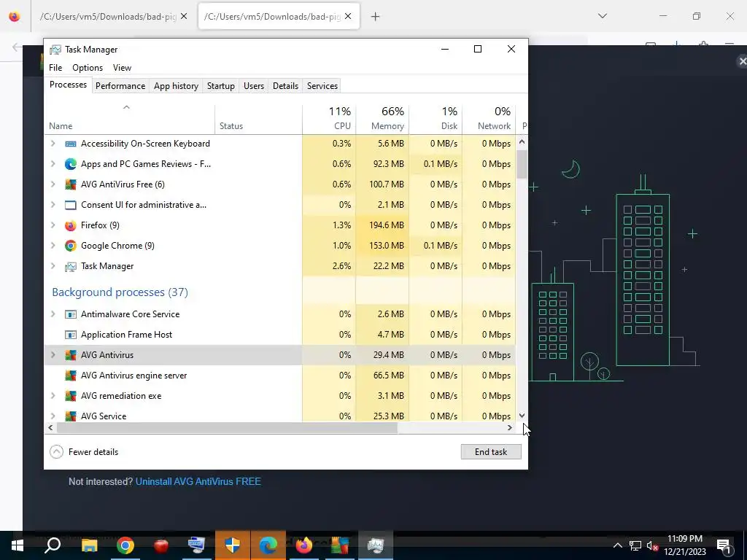Image resolution: width=747 pixels, height=560 pixels.
Task: Click the Firefox (9) process icon
Action: [x=71, y=226]
